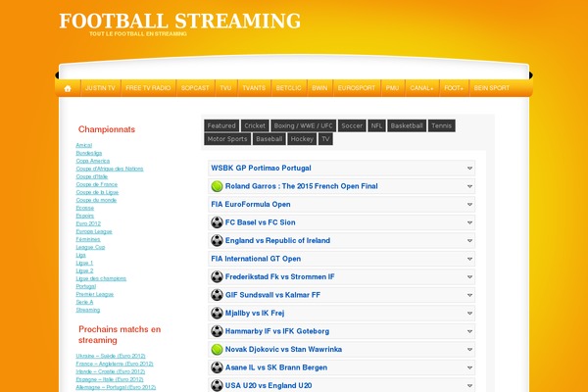Click soccer ball icon beside Frederikstad Fk vs Strommen IF
This screenshot has width=588, height=392.
click(217, 276)
